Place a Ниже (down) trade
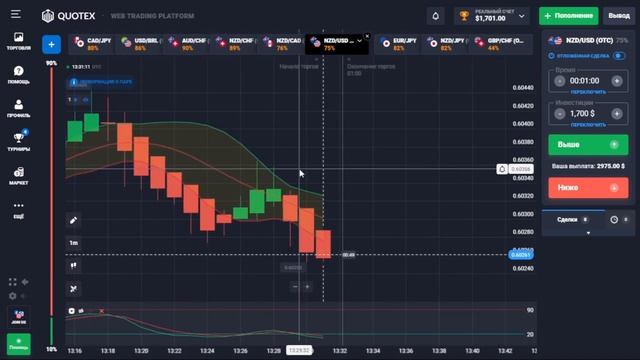640x360 pixels. coord(588,188)
